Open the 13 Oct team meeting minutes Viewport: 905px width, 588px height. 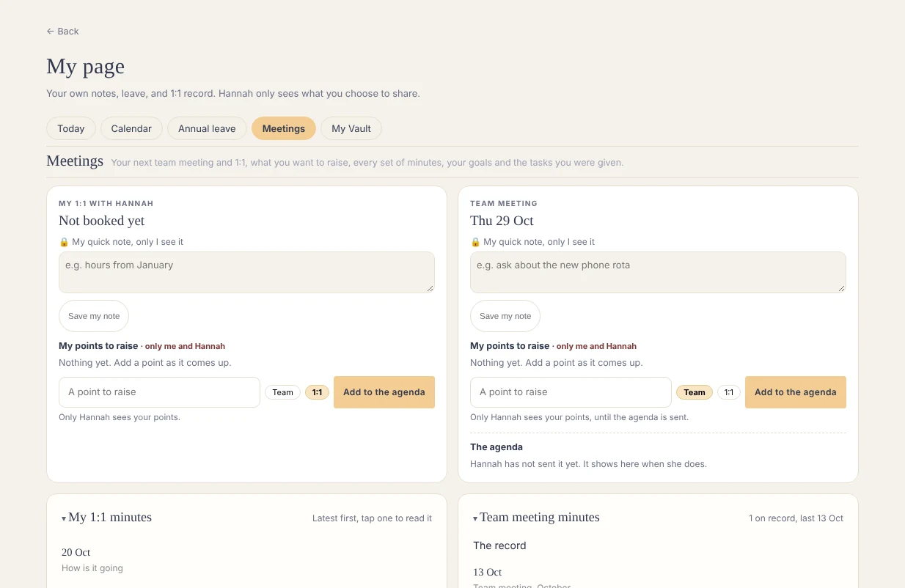pyautogui.click(x=521, y=578)
